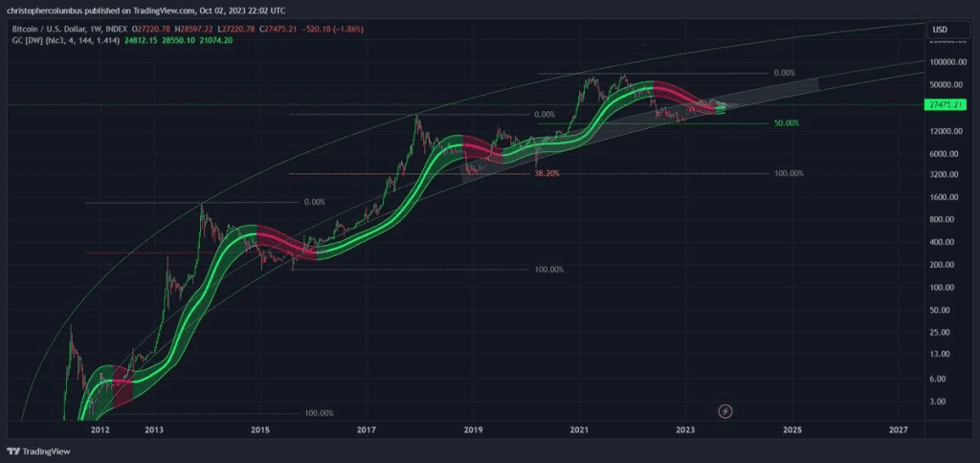Click the lightning bolt replay icon

coord(725,411)
